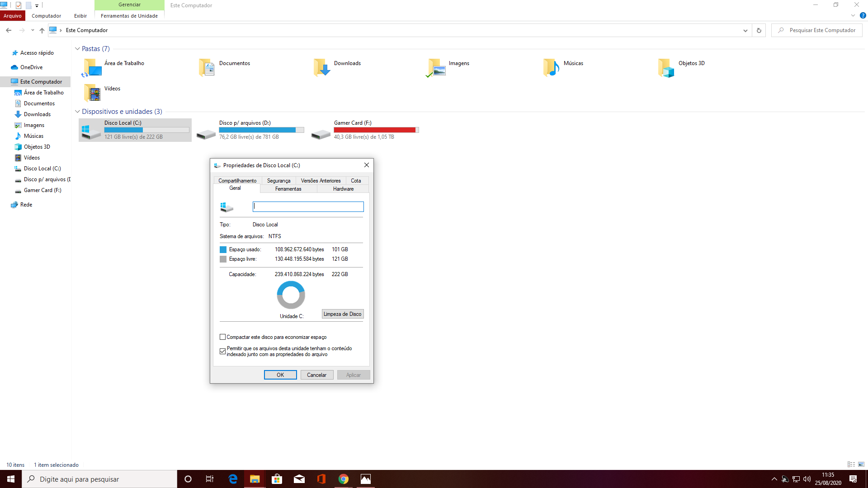Open the volume control in the tray

click(x=807, y=479)
